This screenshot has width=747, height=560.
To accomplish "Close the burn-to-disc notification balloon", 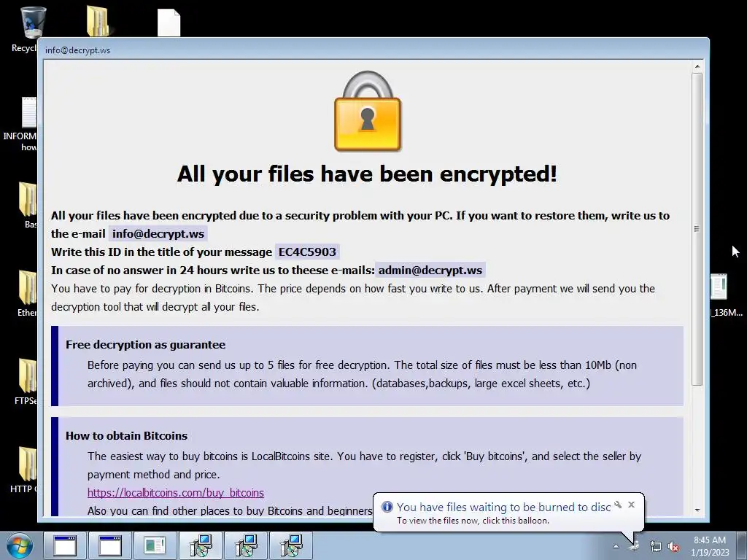I will (x=631, y=505).
